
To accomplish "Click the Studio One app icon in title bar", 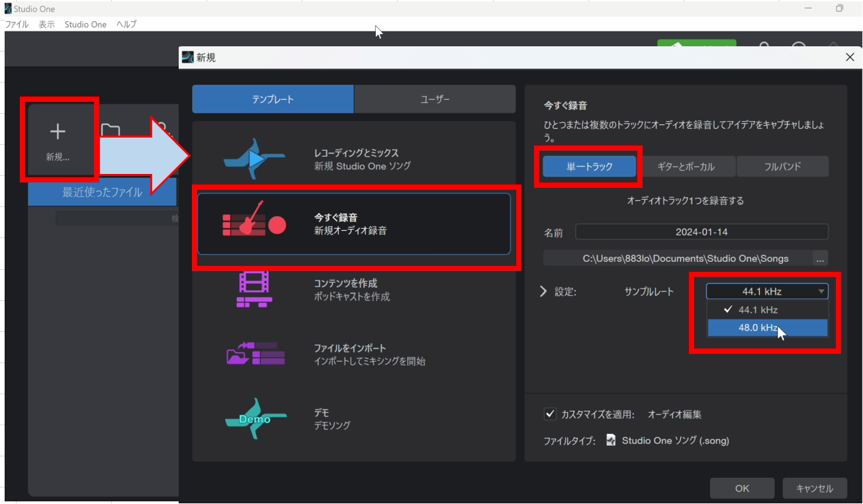I will click(8, 9).
